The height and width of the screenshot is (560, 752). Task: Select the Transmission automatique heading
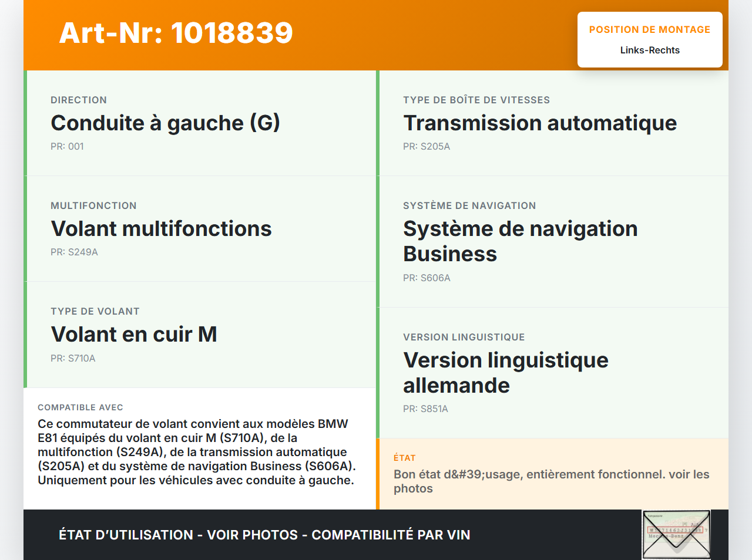pos(539,123)
